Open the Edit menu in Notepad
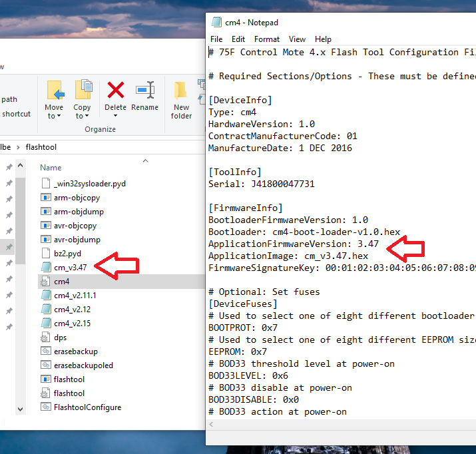The width and height of the screenshot is (476, 454). click(x=238, y=39)
